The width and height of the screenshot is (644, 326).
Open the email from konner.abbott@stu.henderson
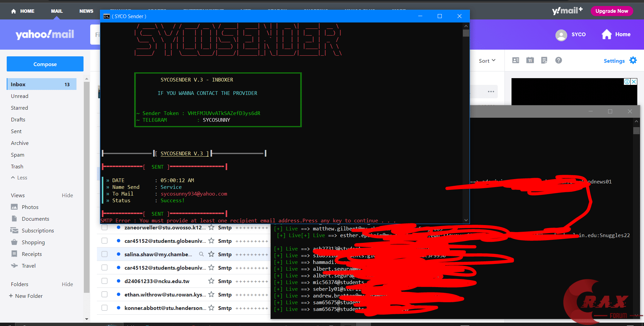[x=165, y=308]
